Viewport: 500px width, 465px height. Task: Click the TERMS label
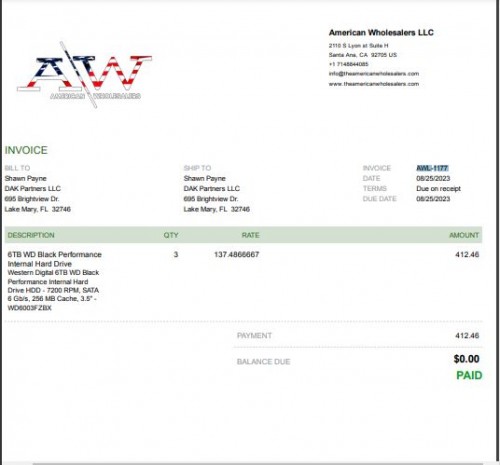coord(375,189)
